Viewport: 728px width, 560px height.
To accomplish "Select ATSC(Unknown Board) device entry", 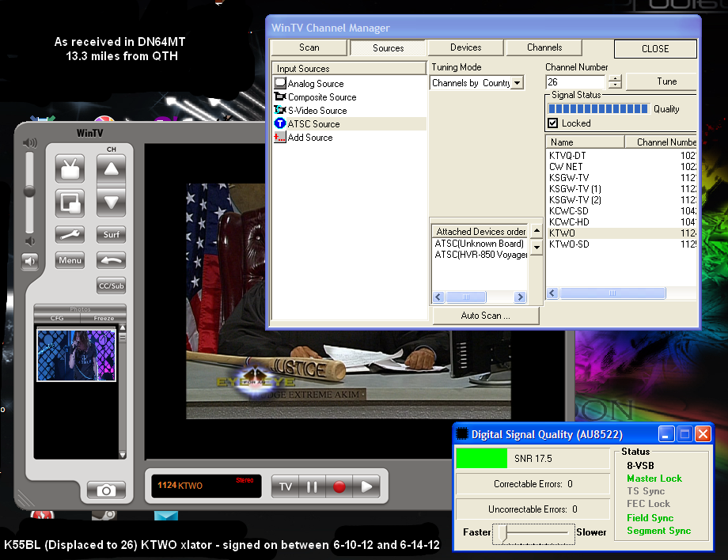I will coord(480,244).
